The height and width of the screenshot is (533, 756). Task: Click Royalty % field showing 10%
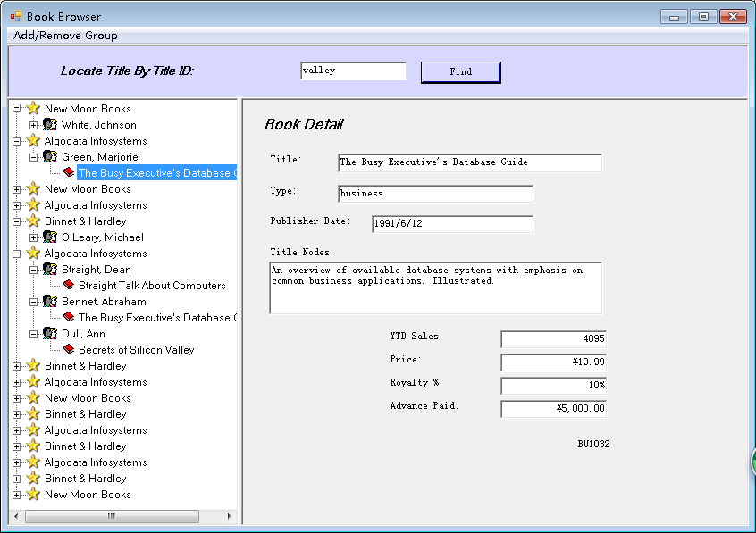coord(553,386)
